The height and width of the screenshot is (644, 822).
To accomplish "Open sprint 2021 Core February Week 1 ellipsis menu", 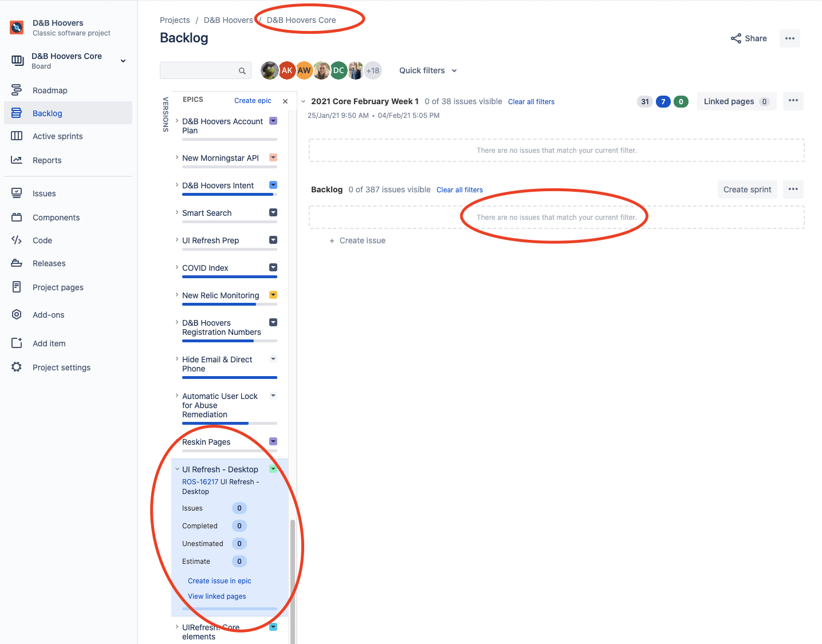I will tap(793, 101).
